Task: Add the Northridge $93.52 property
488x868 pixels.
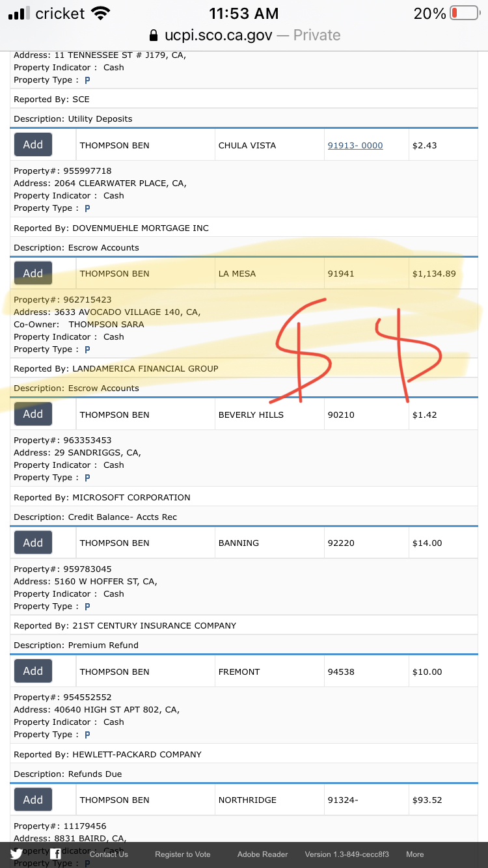Action: [x=33, y=800]
